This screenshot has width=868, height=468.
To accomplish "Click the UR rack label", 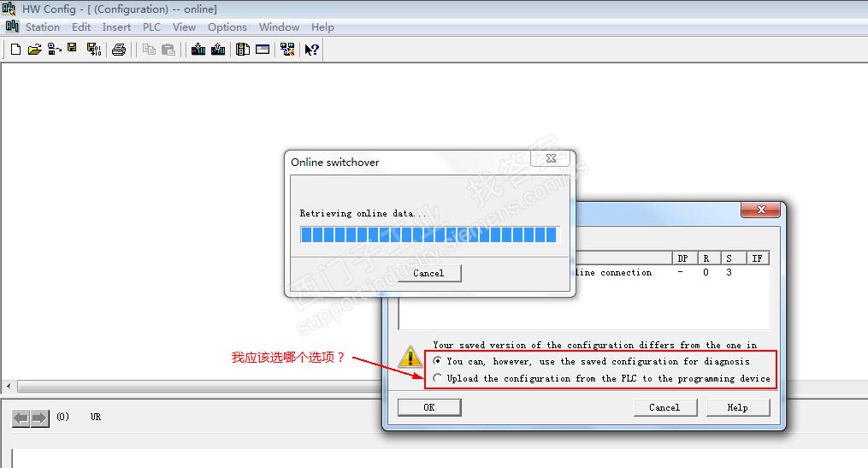I will click(96, 417).
